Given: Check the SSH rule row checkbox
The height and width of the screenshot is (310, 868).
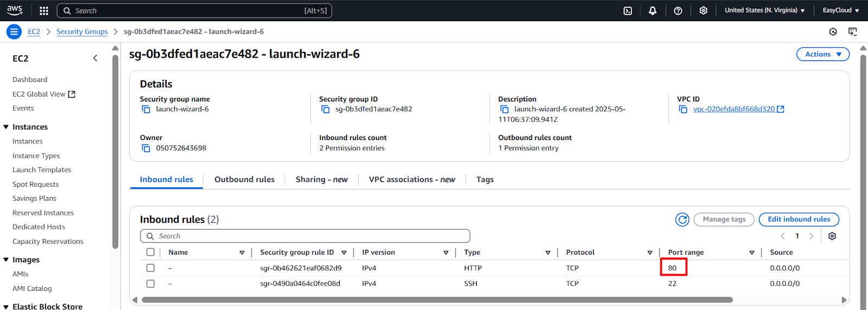Looking at the screenshot, I should 150,283.
